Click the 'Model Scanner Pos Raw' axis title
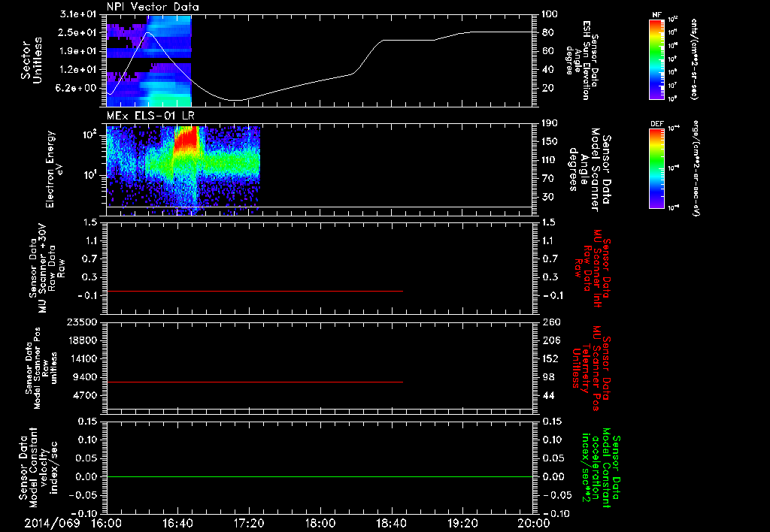The image size is (770, 532). pos(41,368)
